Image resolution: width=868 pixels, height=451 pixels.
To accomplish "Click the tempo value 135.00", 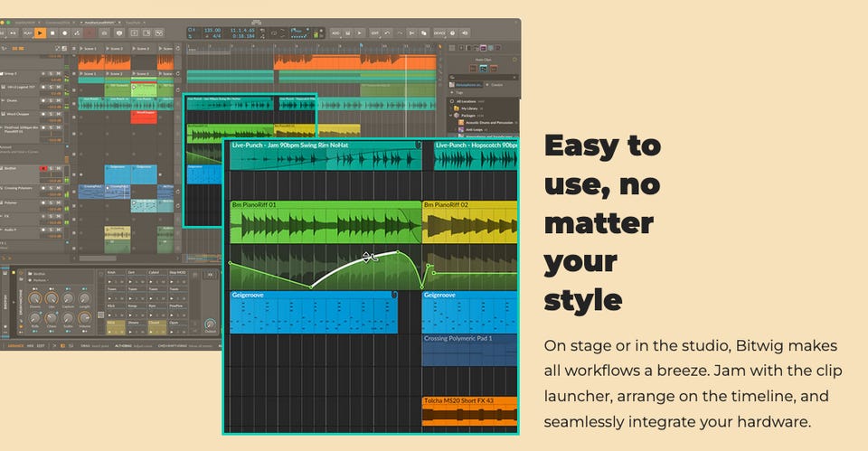I will pos(212,31).
